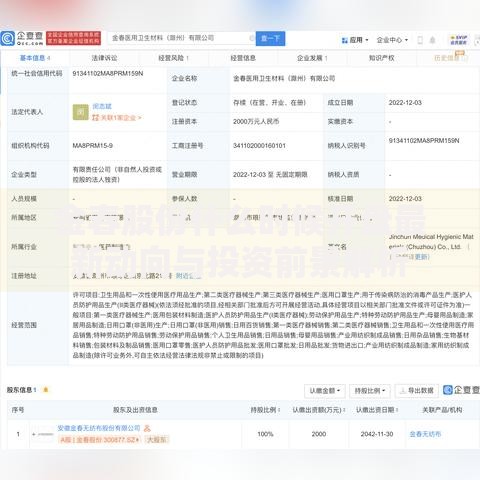Select the 企业类型 value 有限责任公司
480x480 pixels.
117,175
